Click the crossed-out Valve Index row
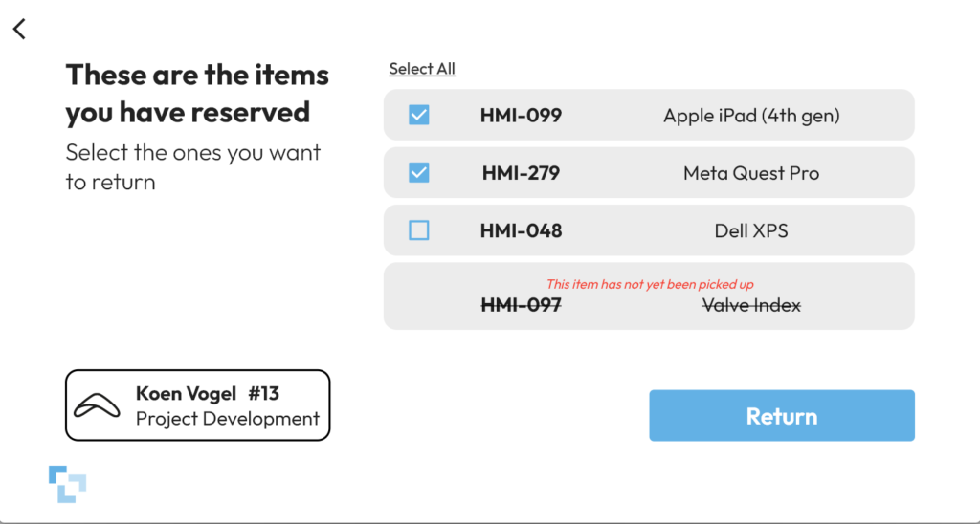980x524 pixels. [649, 296]
